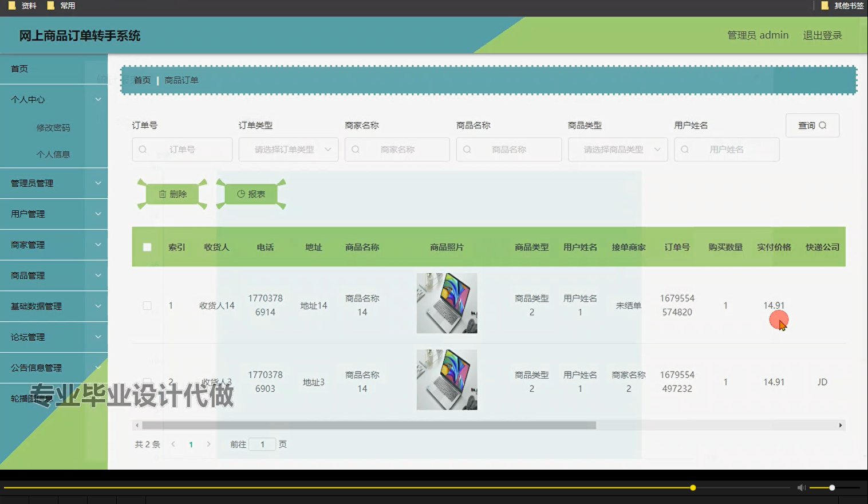Click the search icon in 用户姓名 field

(685, 149)
